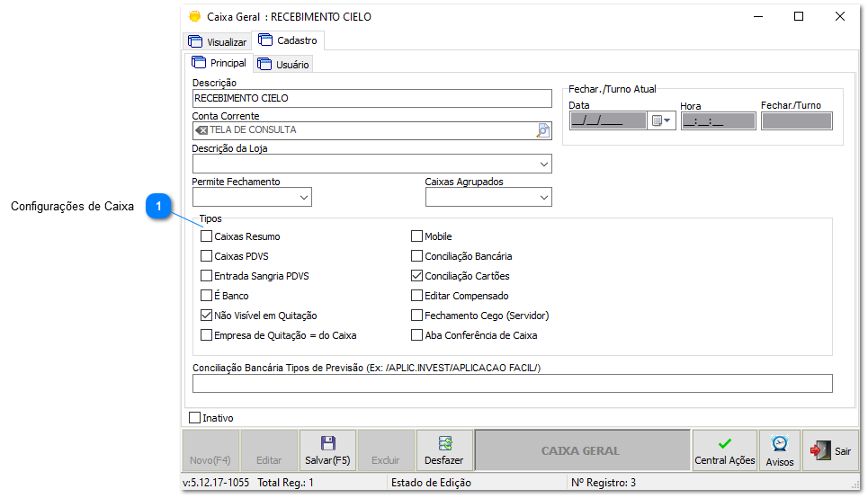Open the calendar picker next to Data
The image size is (868, 498).
(661, 120)
